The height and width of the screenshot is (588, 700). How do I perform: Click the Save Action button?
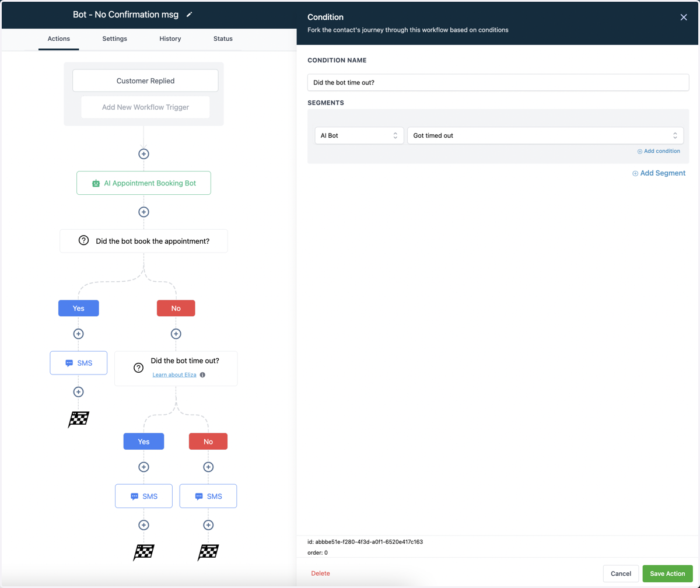(667, 573)
